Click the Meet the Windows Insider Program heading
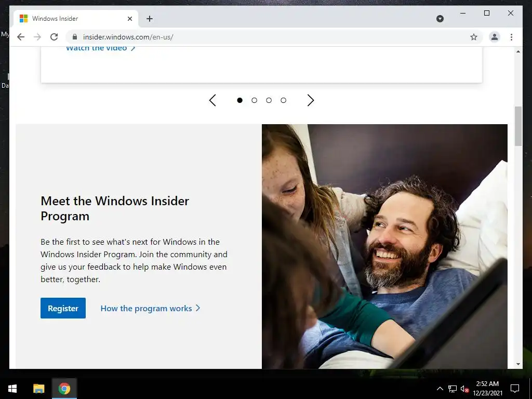The width and height of the screenshot is (532, 399). [x=115, y=208]
